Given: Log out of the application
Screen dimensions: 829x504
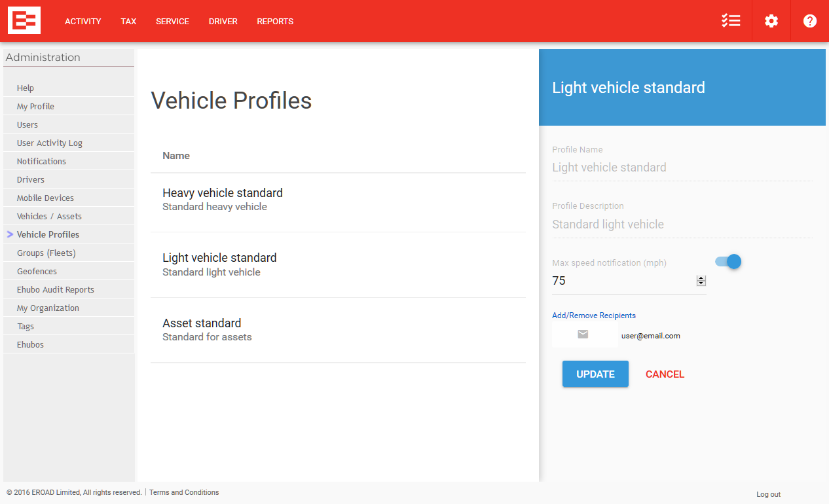Looking at the screenshot, I should (767, 494).
